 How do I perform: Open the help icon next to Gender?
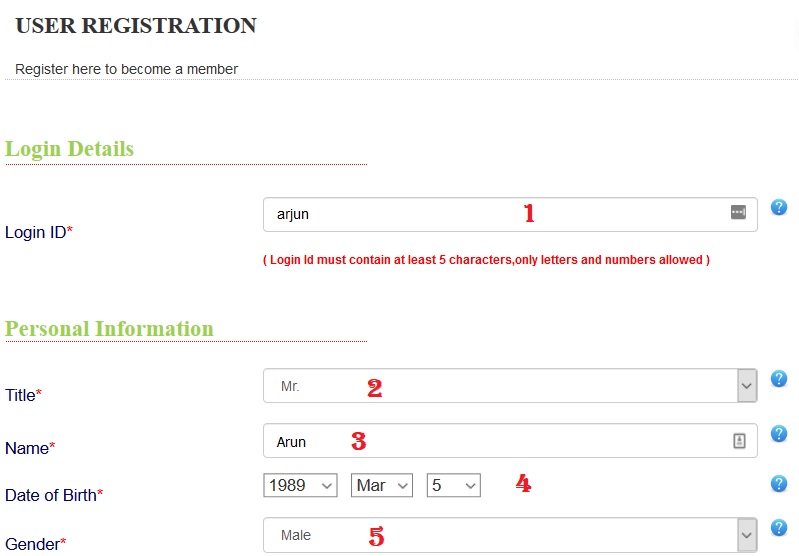(779, 528)
